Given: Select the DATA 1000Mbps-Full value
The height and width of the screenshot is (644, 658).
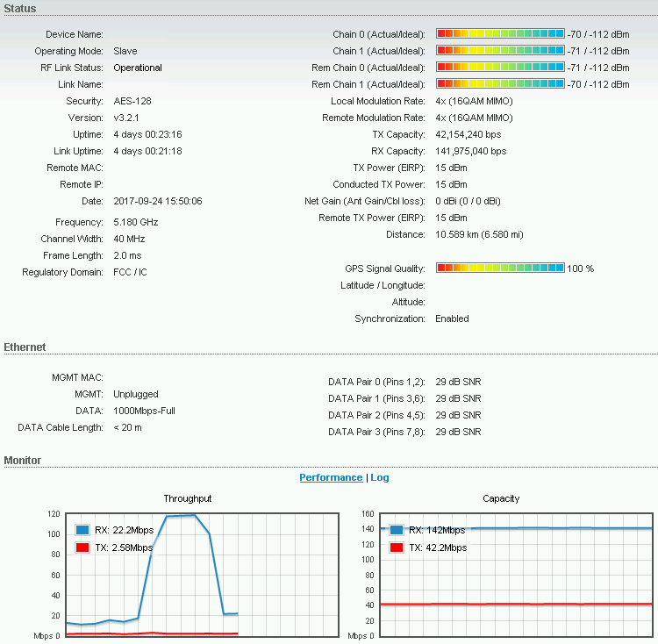Looking at the screenshot, I should click(145, 411).
